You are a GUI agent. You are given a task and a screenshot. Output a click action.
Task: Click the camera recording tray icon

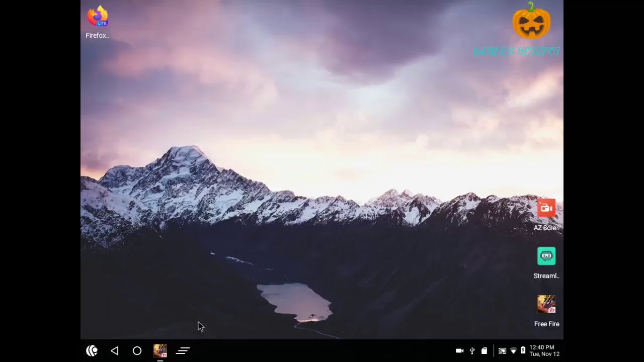click(x=459, y=351)
